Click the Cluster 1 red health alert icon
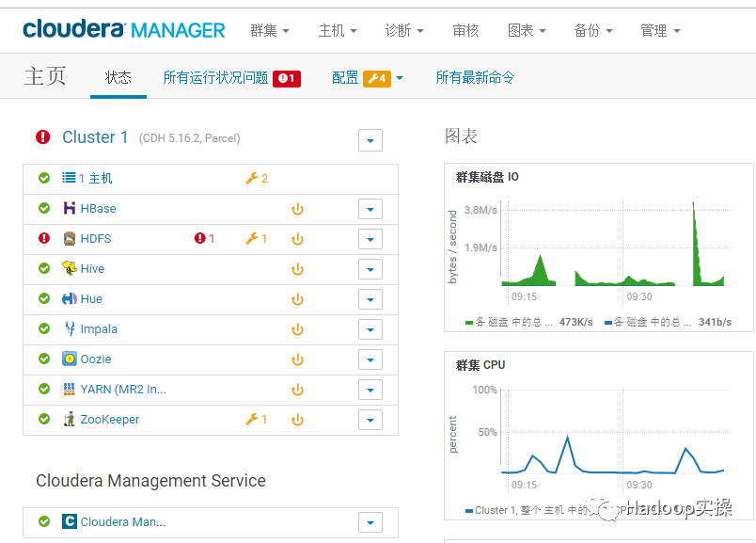Screen dimensions: 756x543 click(x=43, y=137)
